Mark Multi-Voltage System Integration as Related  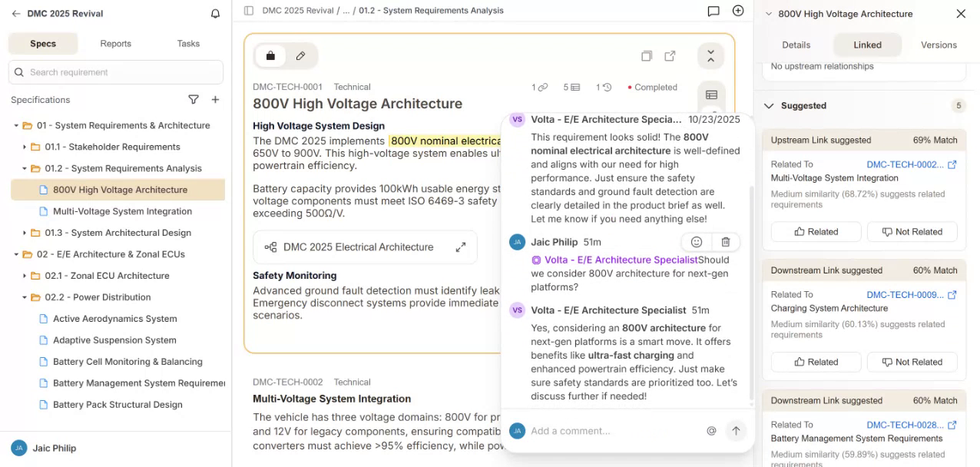pyautogui.click(x=816, y=232)
